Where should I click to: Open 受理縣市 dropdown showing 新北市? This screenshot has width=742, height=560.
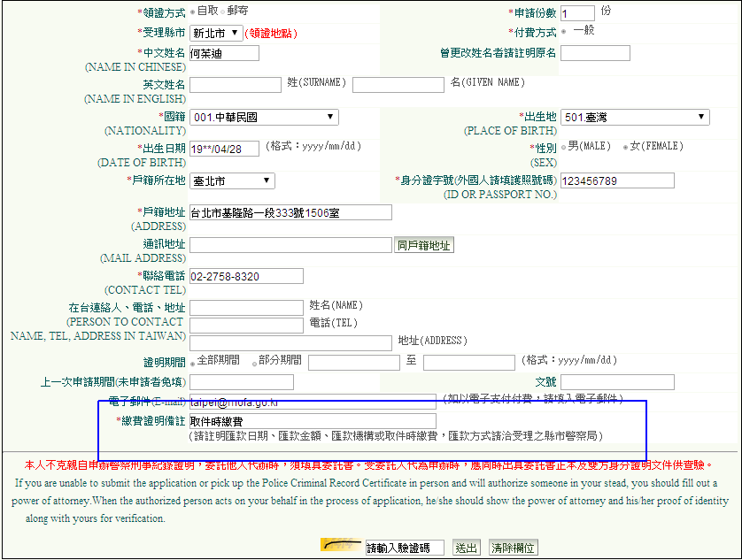216,33
